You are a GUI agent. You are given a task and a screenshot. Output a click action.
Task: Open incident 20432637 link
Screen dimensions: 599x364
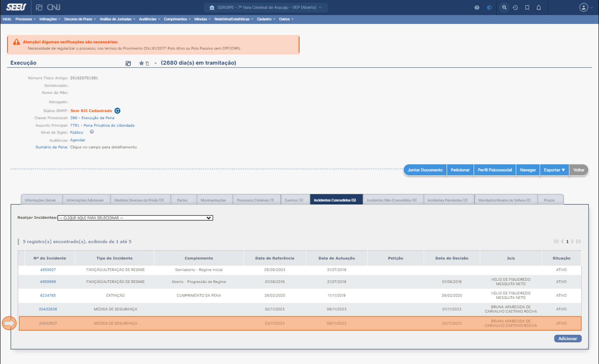click(x=48, y=323)
